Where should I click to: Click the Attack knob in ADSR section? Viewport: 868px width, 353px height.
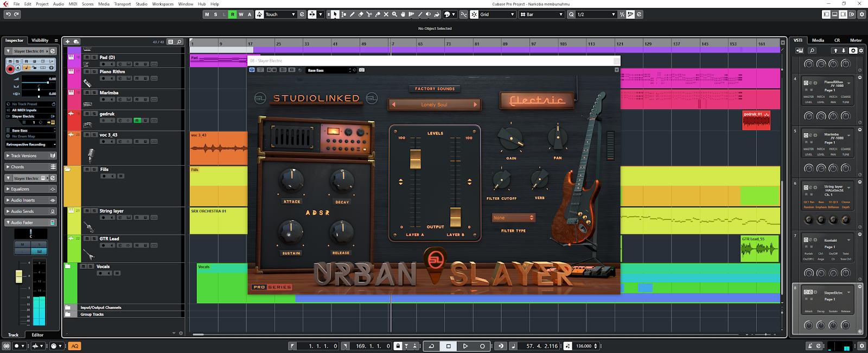tap(291, 181)
